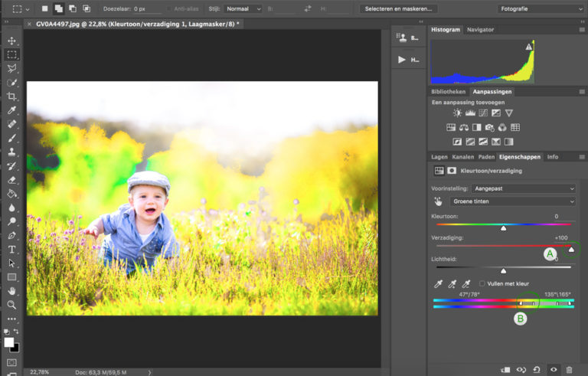Click the Verzadiging slider handle
The height and width of the screenshot is (376, 588).
[571, 249]
